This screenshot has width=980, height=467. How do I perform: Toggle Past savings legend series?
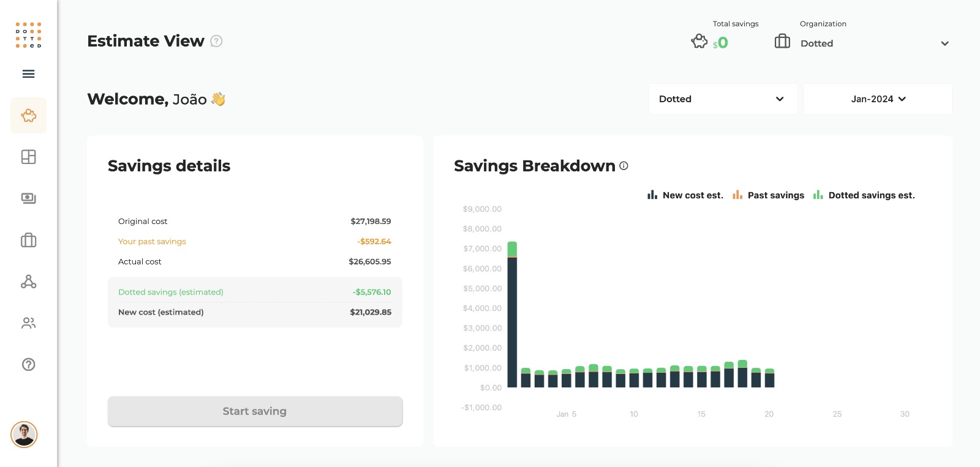point(769,195)
